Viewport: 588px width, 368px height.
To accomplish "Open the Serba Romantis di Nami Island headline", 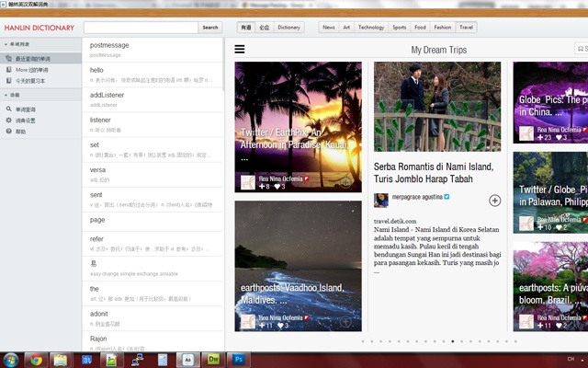I will click(434, 172).
